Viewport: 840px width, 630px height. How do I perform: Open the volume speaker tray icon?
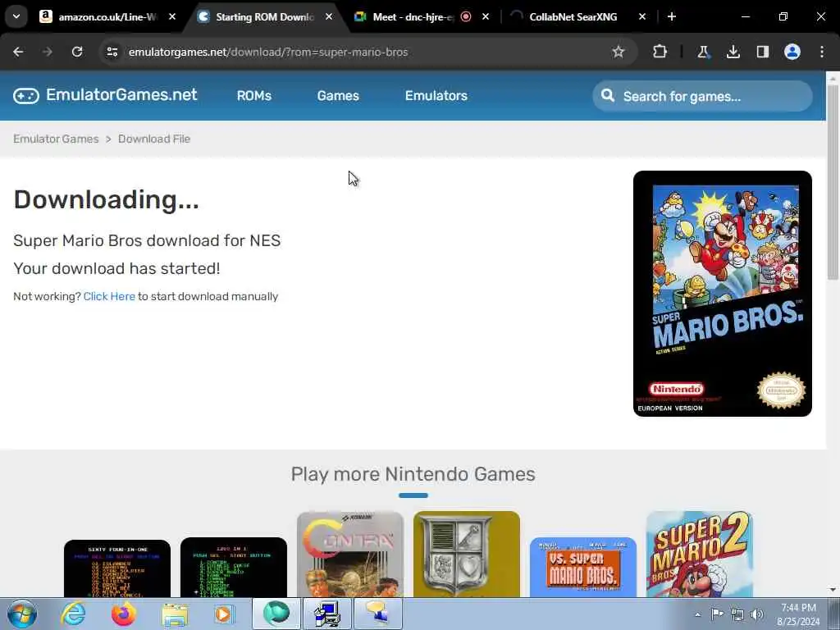click(x=757, y=614)
